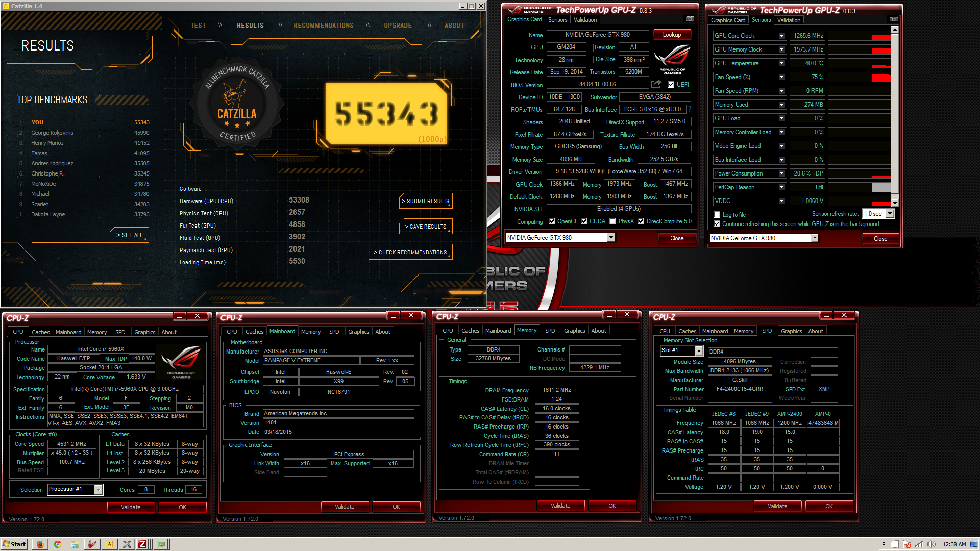Click the ROG logo in the CPU-Z CPU tab

[x=181, y=362]
